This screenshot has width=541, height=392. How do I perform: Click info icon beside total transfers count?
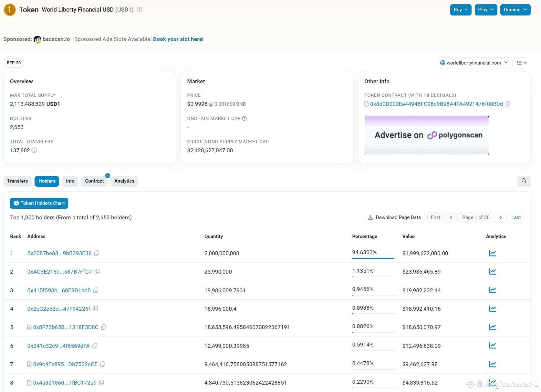(x=34, y=150)
